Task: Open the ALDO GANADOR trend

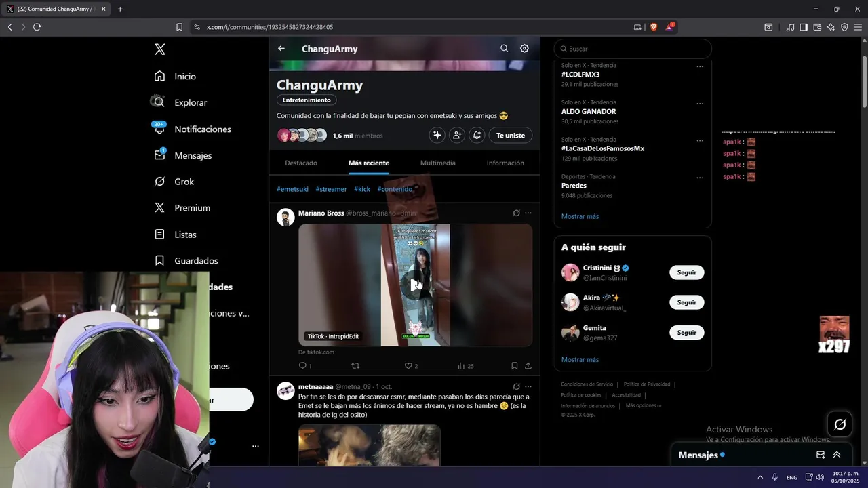Action: click(589, 111)
